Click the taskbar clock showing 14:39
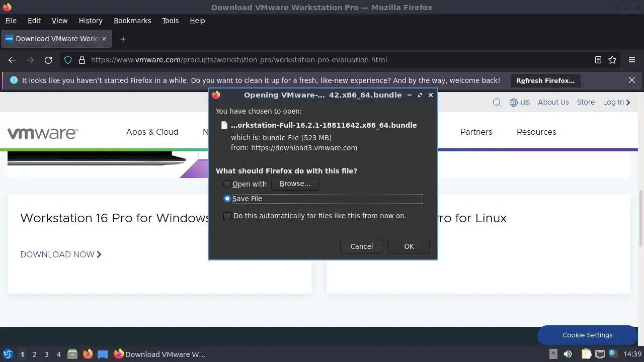 (x=632, y=354)
